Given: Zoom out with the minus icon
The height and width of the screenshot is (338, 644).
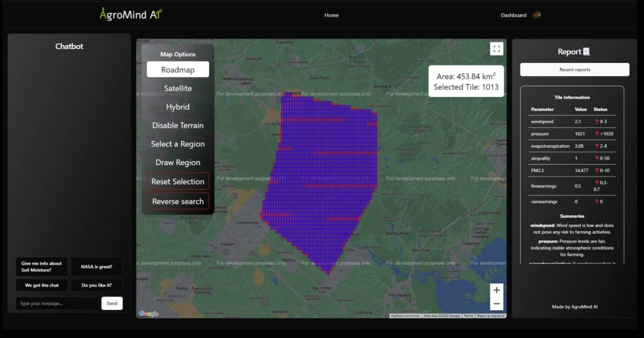Looking at the screenshot, I should [x=496, y=304].
